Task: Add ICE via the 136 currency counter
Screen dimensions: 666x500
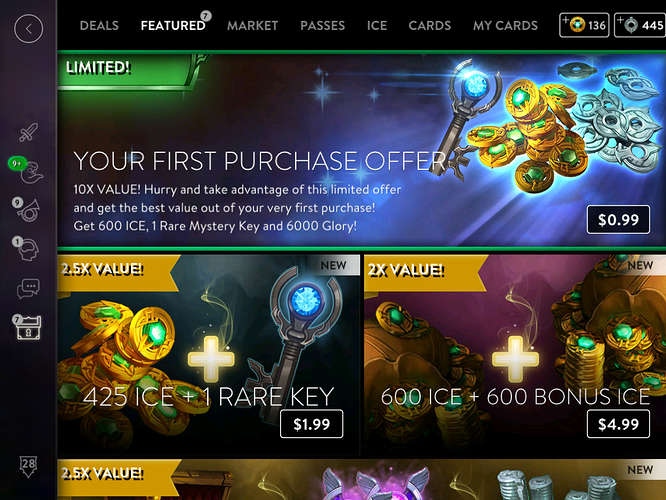Action: pyautogui.click(x=584, y=25)
